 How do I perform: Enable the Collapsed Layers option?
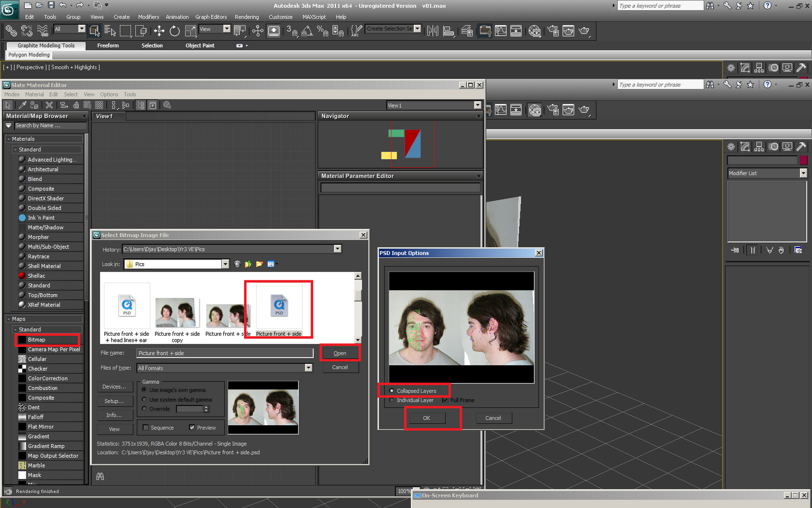[x=391, y=391]
